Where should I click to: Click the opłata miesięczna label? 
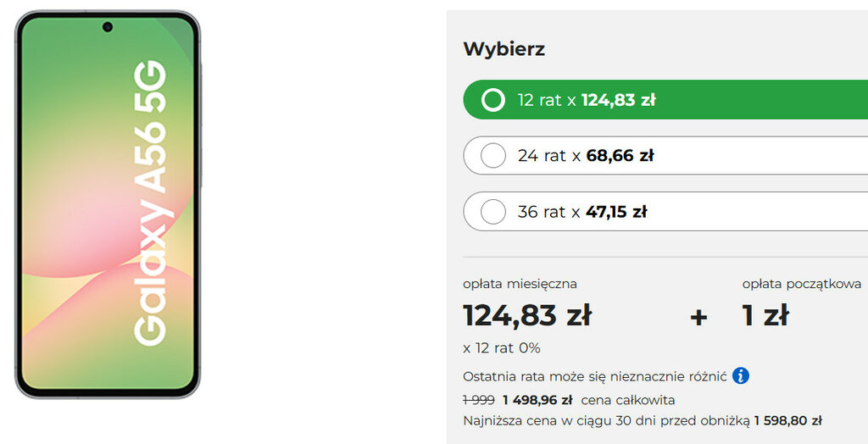tap(520, 284)
